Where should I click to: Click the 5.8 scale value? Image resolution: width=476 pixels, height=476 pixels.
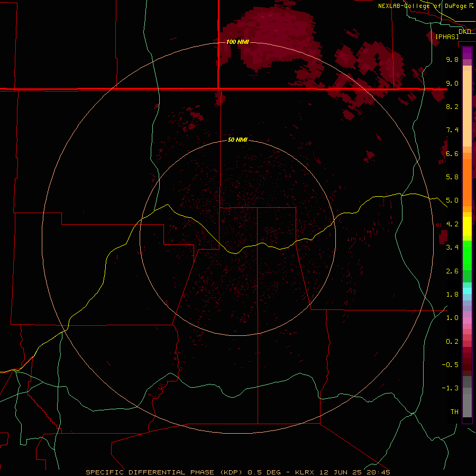452,177
